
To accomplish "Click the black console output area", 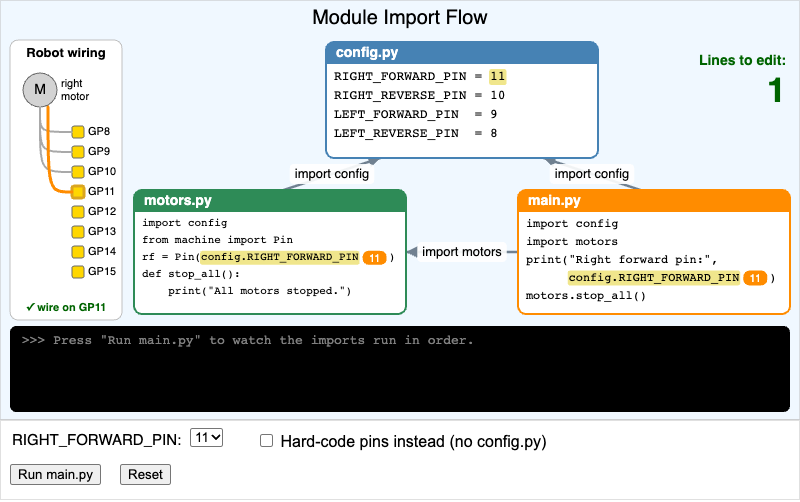I will click(x=400, y=369).
